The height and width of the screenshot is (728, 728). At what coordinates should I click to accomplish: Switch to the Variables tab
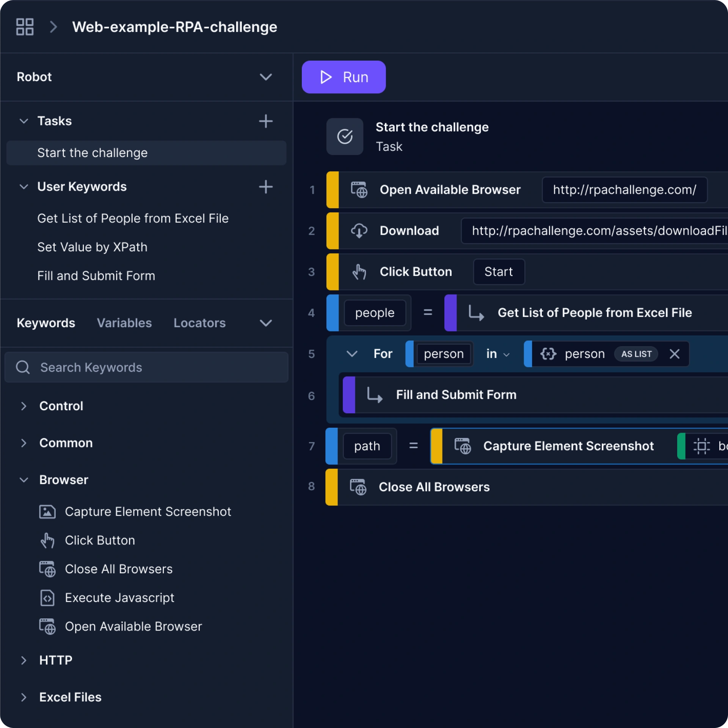(124, 323)
